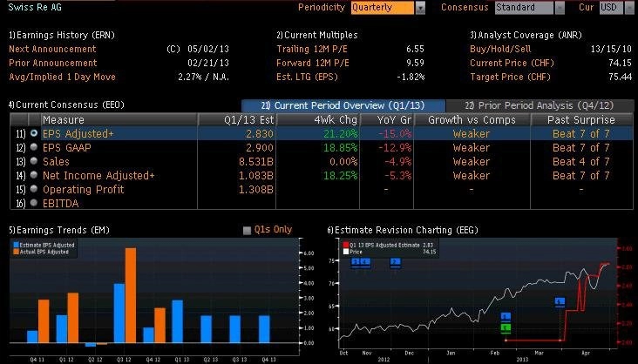Image resolution: width=638 pixels, height=364 pixels.
Task: Select the EPS GAAP radio button
Action: (34, 147)
